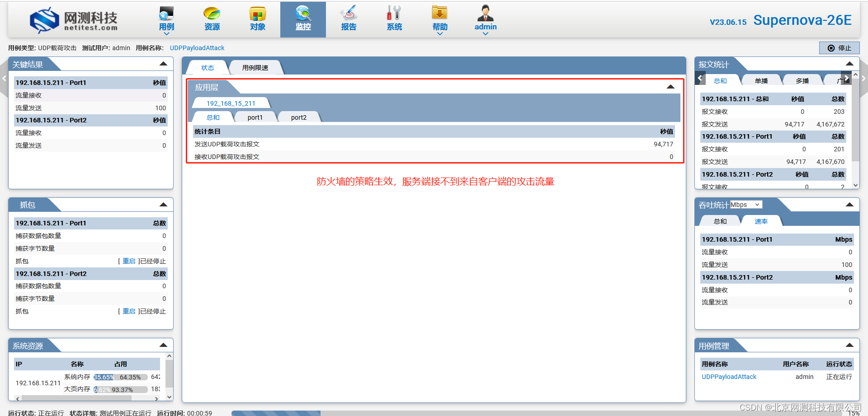Select the 192_168_15_211 tab
This screenshot has width=868, height=416.
tap(231, 103)
